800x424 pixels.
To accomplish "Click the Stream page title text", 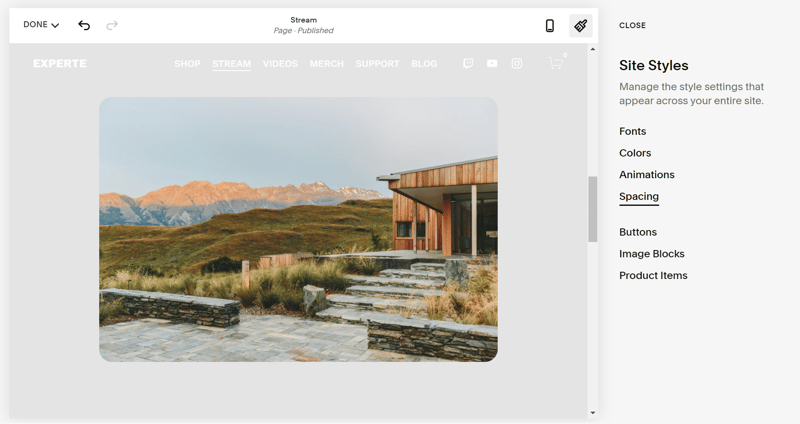I will (x=304, y=20).
